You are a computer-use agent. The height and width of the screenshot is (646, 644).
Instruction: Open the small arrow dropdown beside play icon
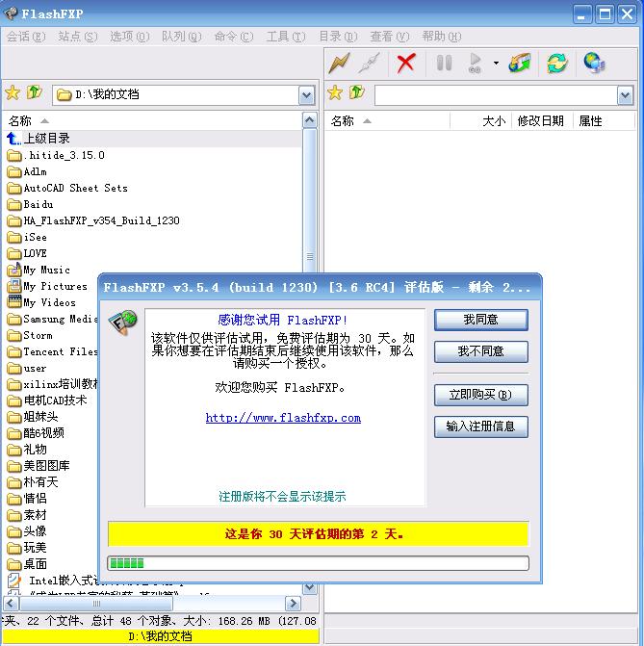click(x=496, y=65)
